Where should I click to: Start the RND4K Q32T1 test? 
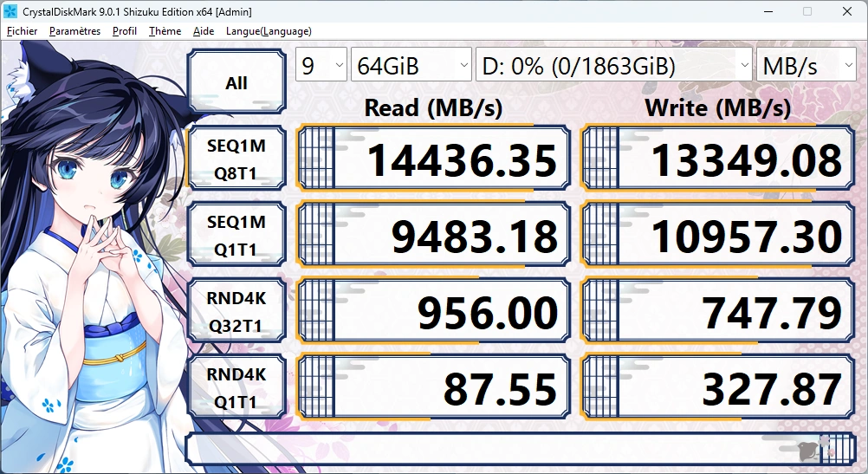point(236,311)
